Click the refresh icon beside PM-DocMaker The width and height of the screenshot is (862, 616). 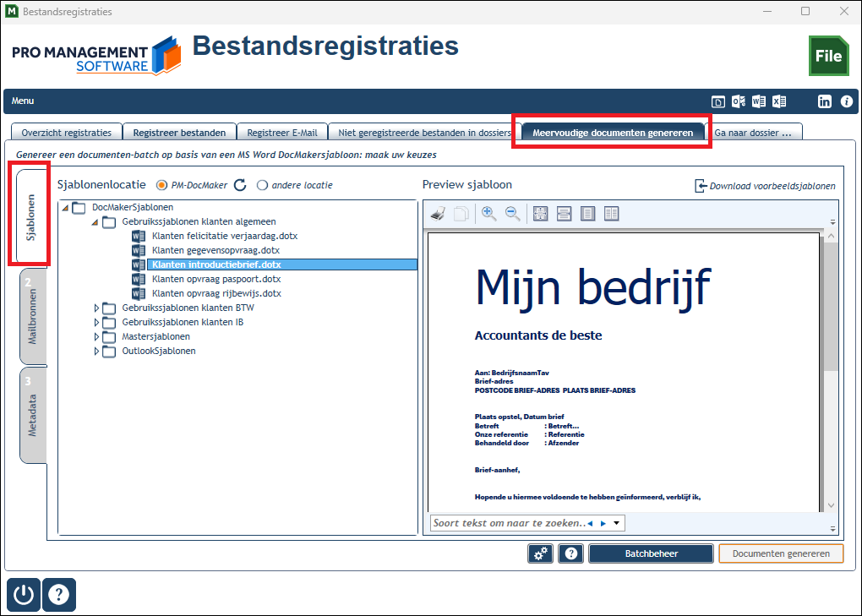coord(240,185)
